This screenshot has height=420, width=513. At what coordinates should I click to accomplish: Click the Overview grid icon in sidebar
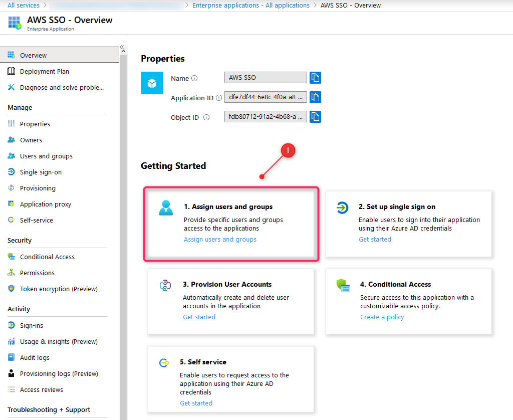[11, 55]
